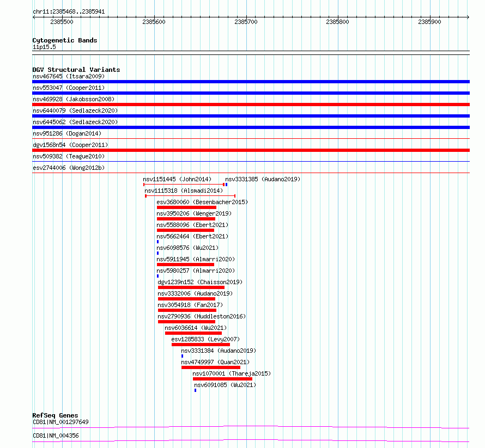The image size is (485, 448).
Task: Select dgv1568n54 (Cooper2011) variant label
Action: 70,145
